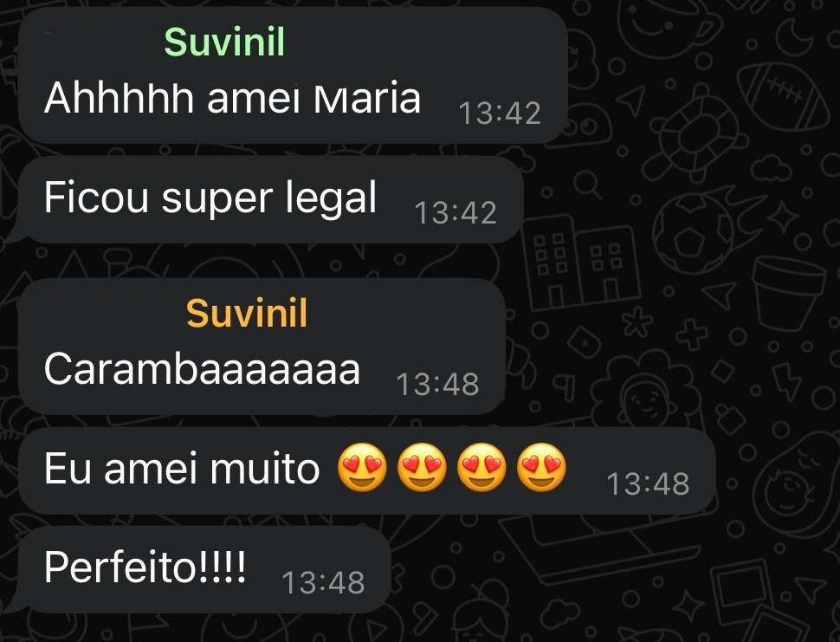Click the 13:48 timestamp beside the emojis
Image resolution: width=840 pixels, height=642 pixels.
click(649, 484)
